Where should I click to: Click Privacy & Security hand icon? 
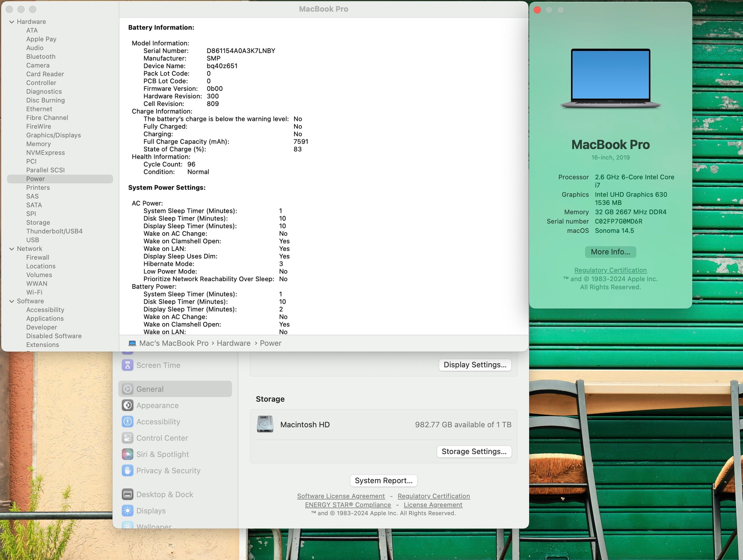pyautogui.click(x=128, y=471)
